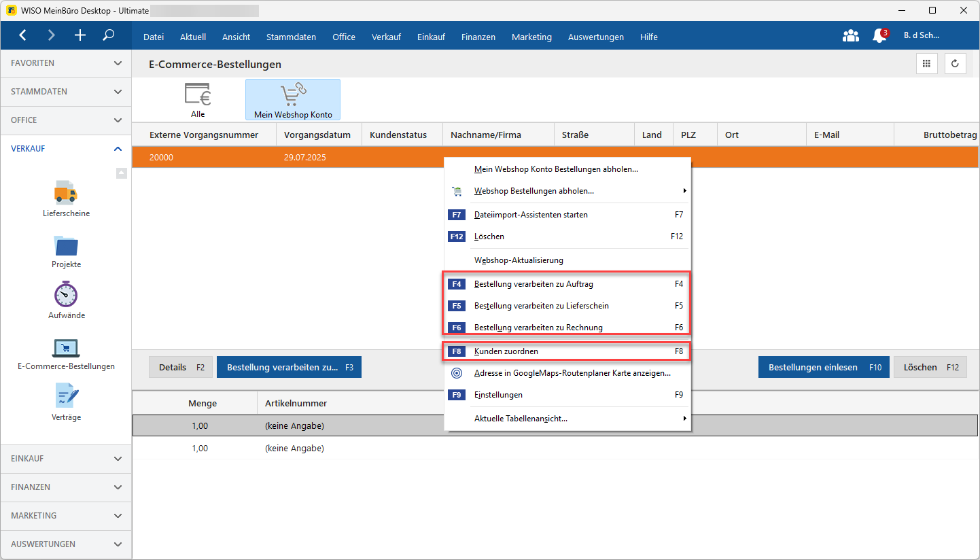Viewport: 980px width, 560px height.
Task: Open the users group icon in header
Action: (850, 36)
